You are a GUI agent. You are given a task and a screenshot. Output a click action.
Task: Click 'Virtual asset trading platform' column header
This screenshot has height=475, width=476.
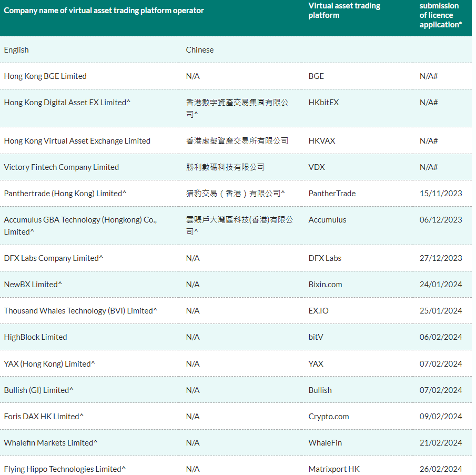tap(345, 11)
